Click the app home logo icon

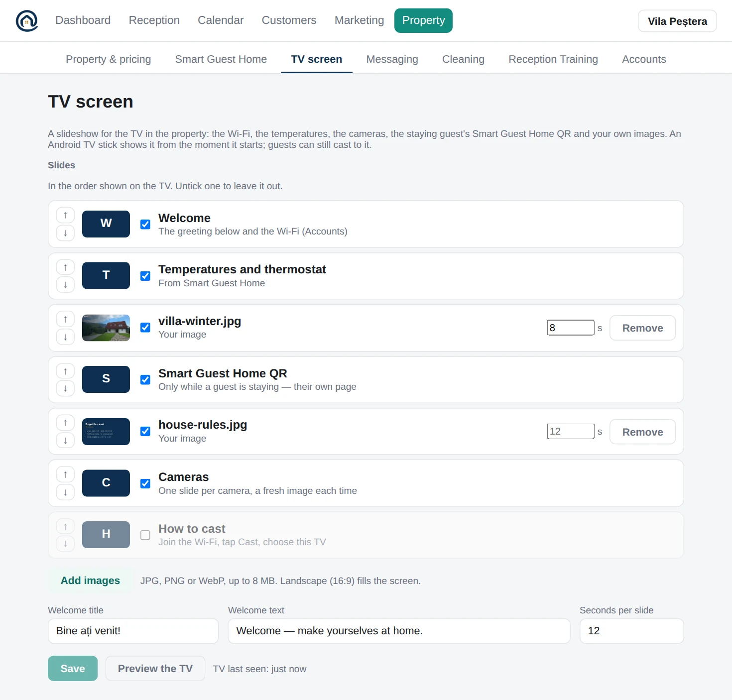(x=27, y=21)
